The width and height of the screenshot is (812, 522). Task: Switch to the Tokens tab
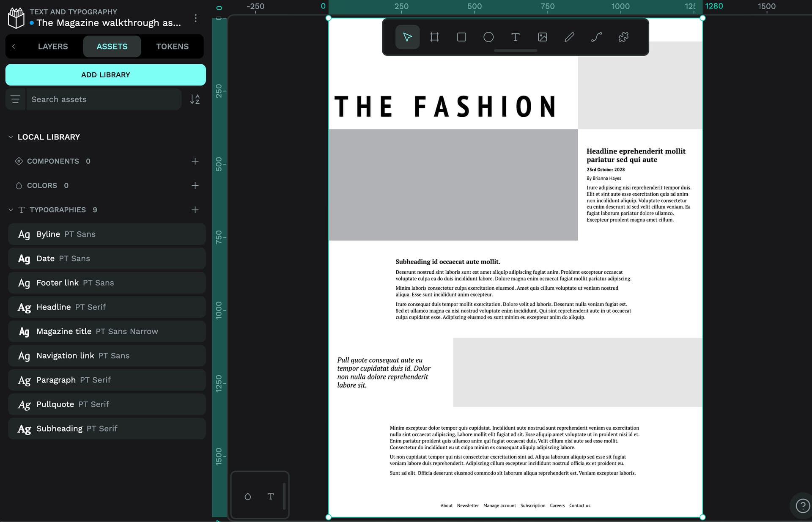(x=172, y=47)
